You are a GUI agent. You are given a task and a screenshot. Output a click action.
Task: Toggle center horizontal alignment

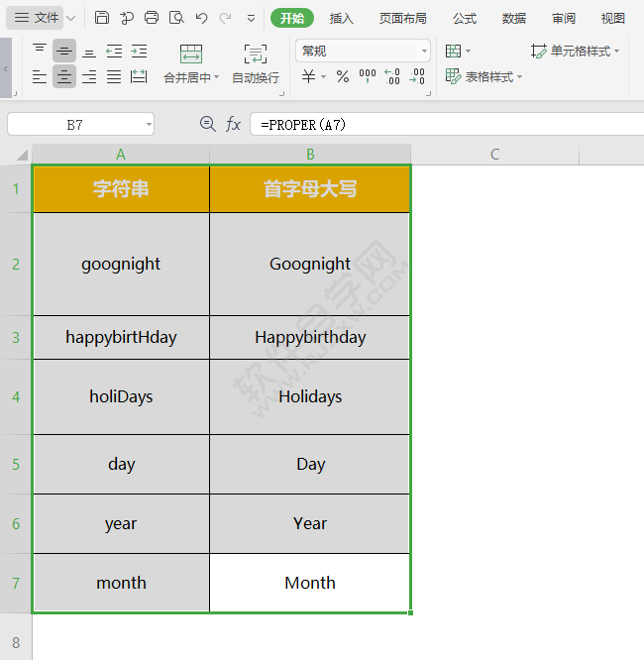64,77
